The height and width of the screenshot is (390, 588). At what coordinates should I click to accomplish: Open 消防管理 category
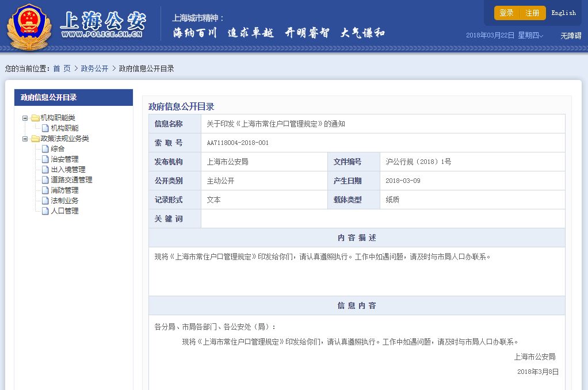tap(64, 190)
